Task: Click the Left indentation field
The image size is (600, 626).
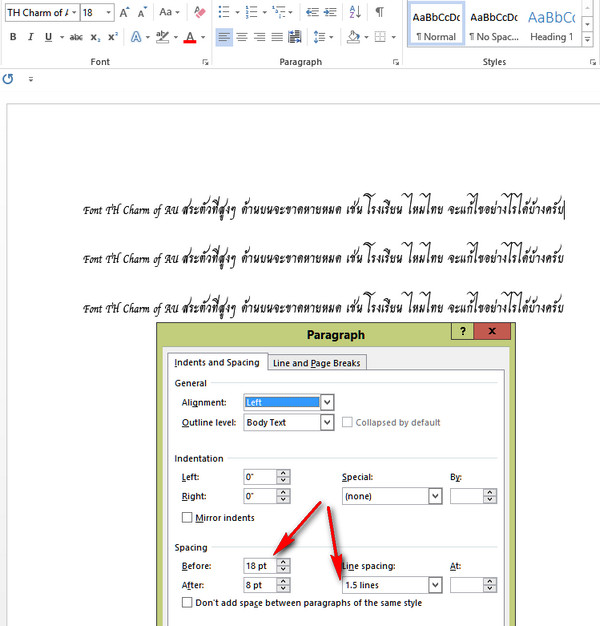Action: point(260,477)
